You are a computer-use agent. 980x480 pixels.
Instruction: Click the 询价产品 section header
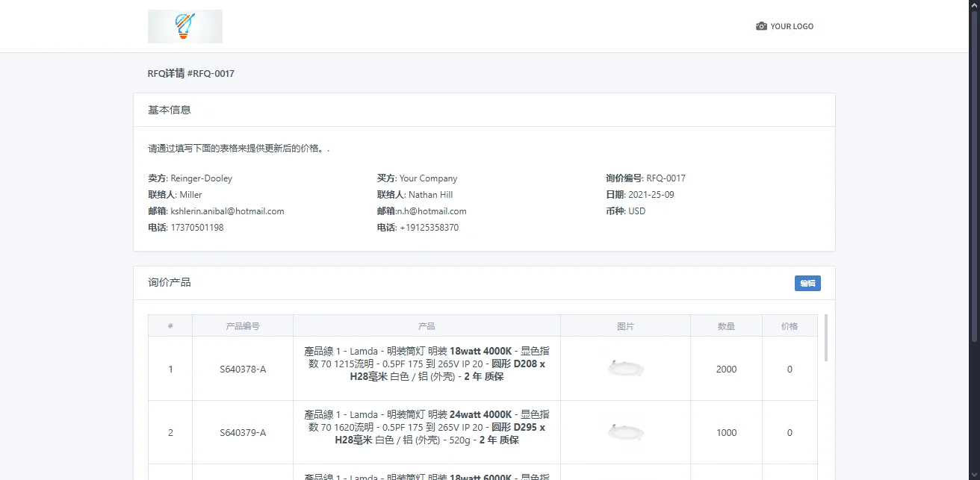point(168,282)
